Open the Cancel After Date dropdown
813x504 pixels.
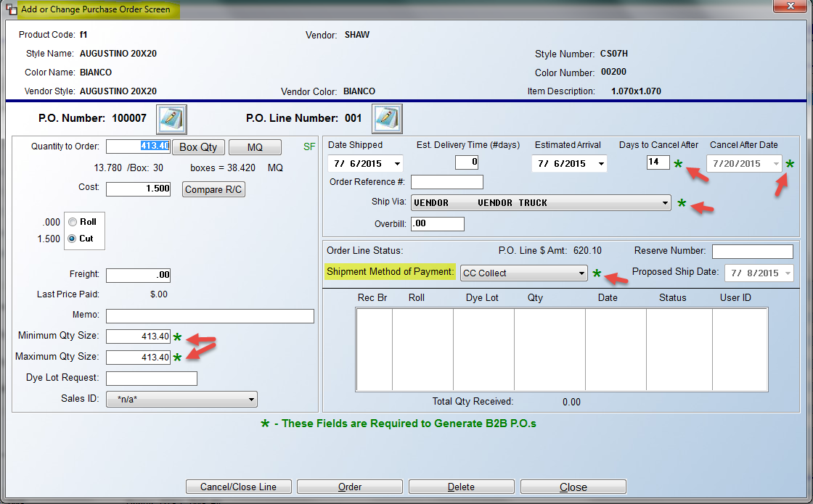point(776,164)
